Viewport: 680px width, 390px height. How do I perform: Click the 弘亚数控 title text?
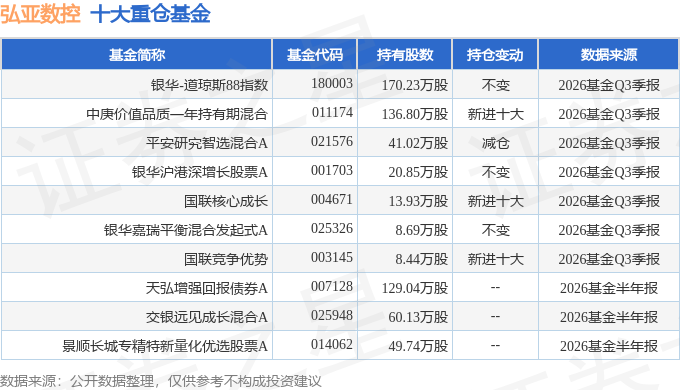pos(40,14)
